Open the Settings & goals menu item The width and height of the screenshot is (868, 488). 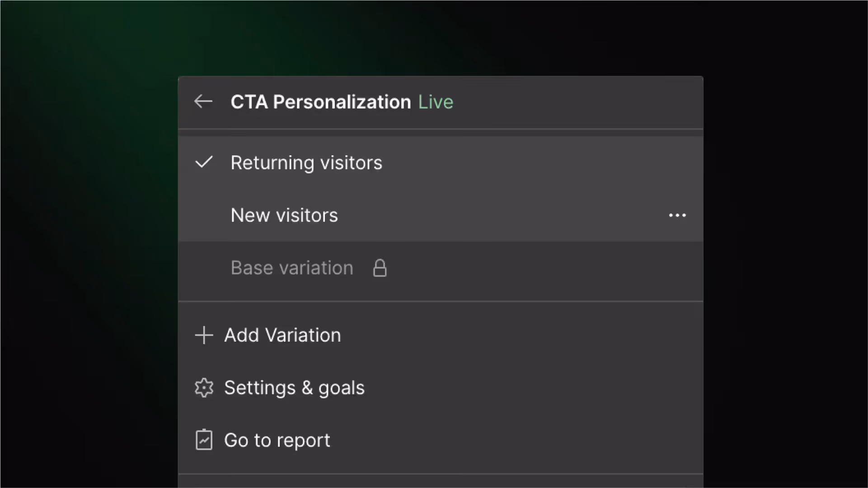[294, 387]
